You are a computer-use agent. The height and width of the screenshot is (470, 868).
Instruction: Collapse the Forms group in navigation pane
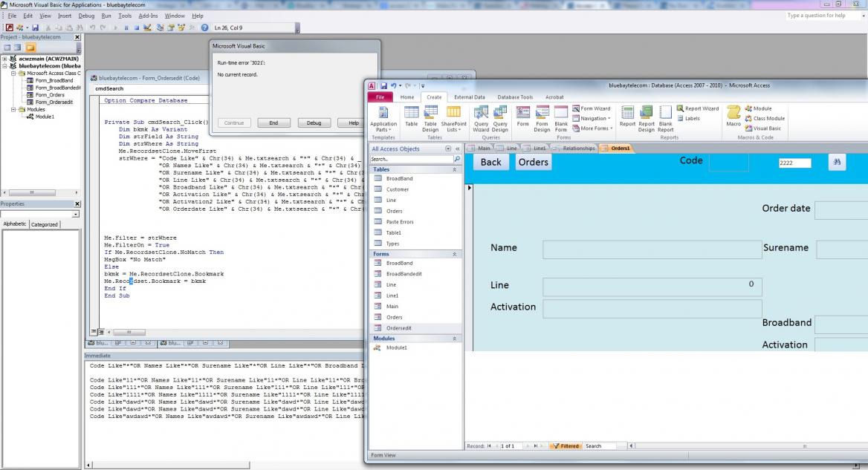tap(455, 255)
